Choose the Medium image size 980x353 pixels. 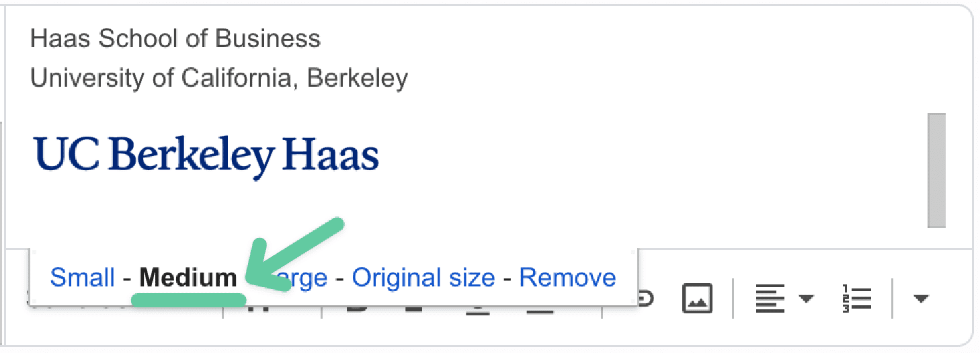point(188,278)
